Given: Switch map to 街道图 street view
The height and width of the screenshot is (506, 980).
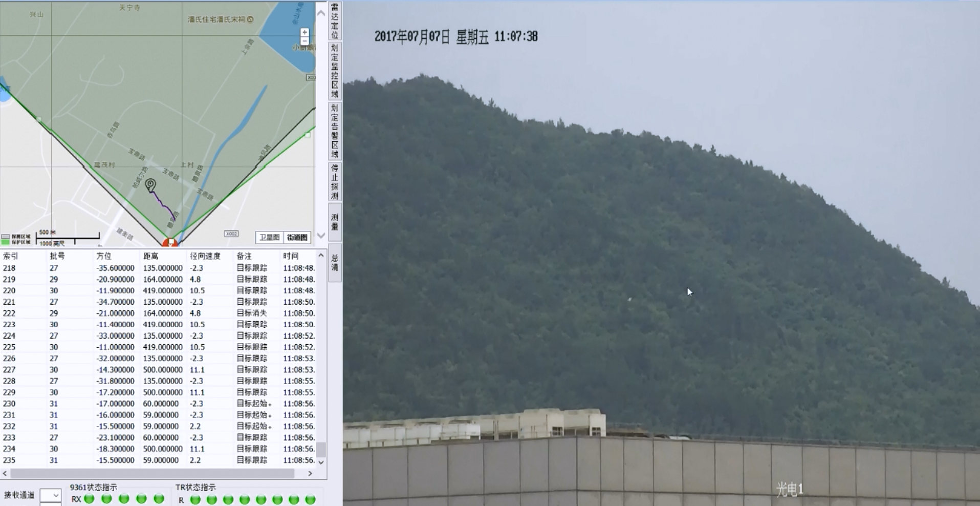Looking at the screenshot, I should point(297,237).
